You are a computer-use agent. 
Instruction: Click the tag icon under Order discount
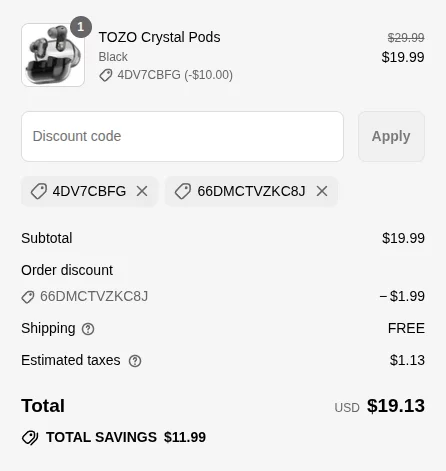click(x=28, y=297)
